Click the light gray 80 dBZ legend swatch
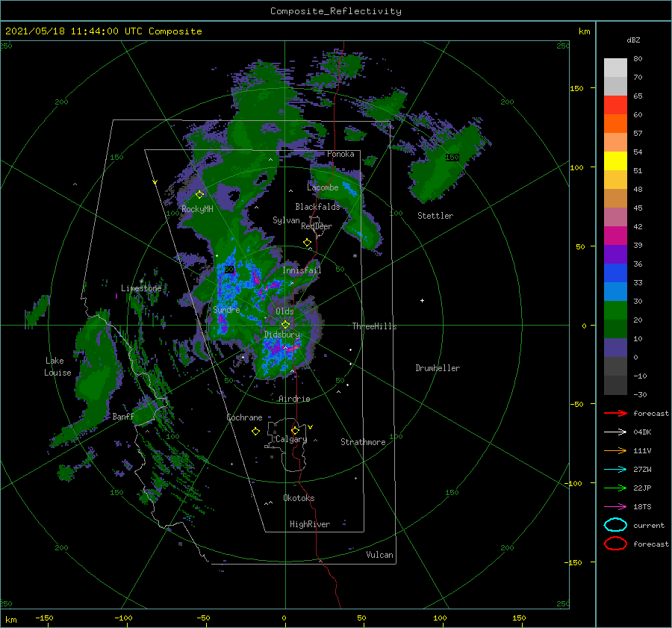The image size is (672, 628). [x=615, y=67]
